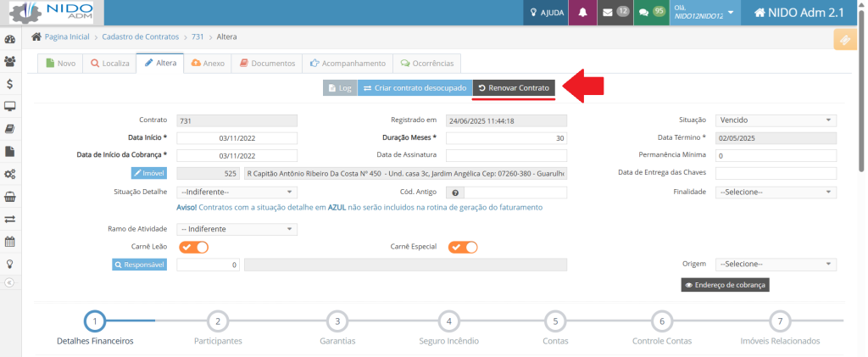Expand the Situação dropdown showing Vencido
This screenshot has height=357, width=868.
776,120
